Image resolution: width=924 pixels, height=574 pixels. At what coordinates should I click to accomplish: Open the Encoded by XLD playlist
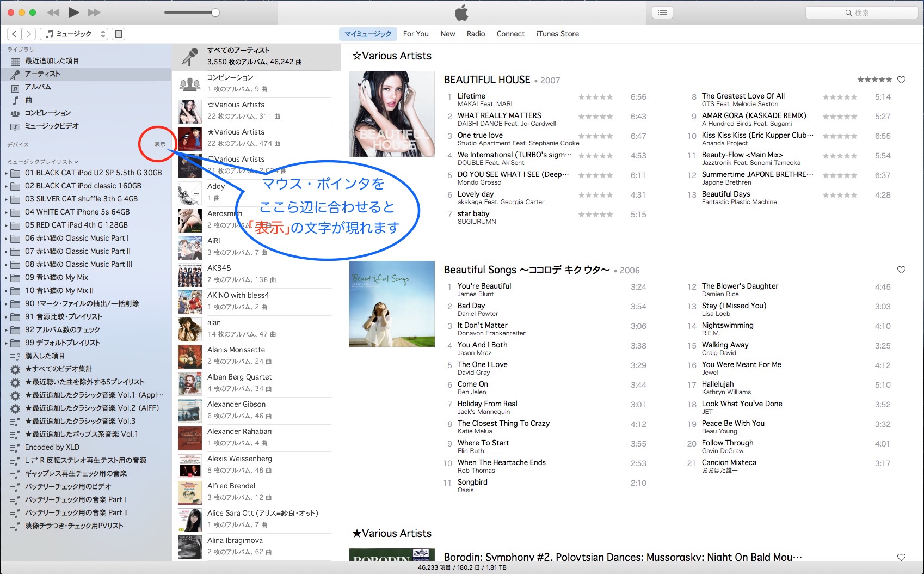point(86,448)
